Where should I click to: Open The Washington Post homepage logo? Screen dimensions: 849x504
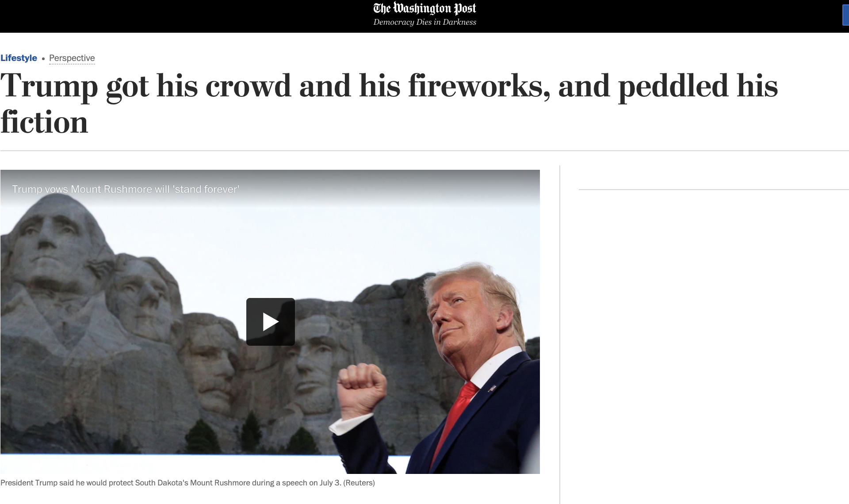tap(424, 8)
